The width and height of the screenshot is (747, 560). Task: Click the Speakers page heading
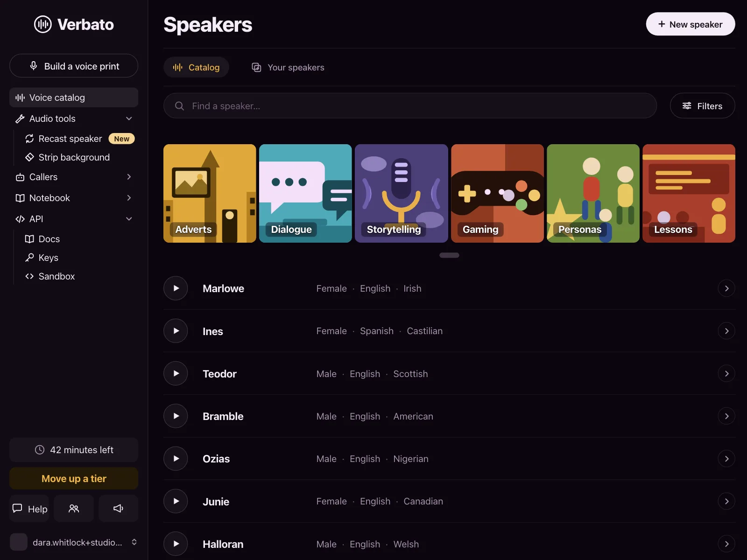[x=208, y=25]
